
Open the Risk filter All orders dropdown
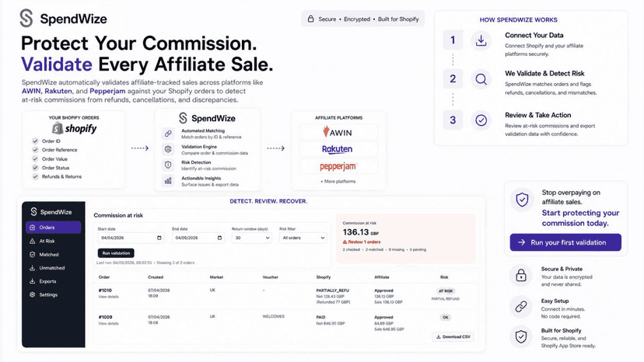(x=303, y=238)
